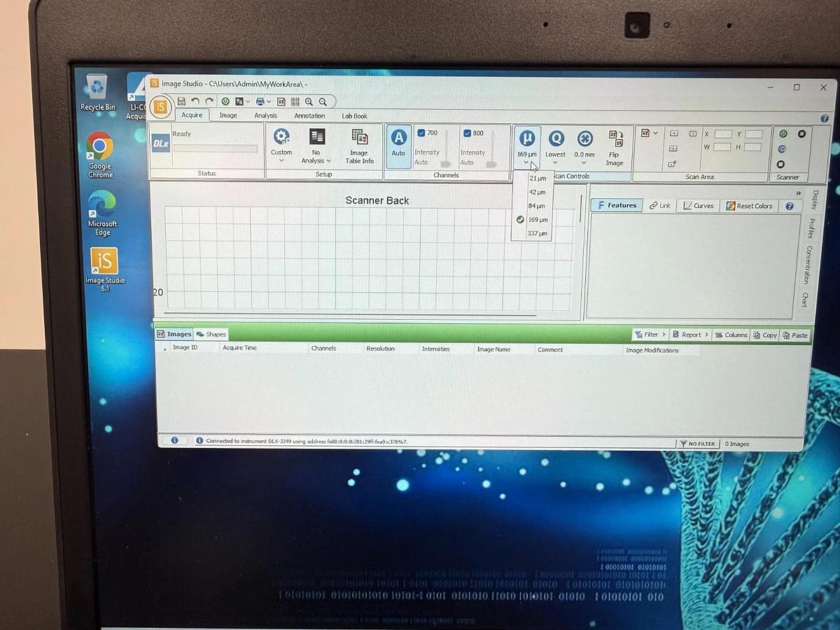
Task: Open the Analysis ribbon tab
Action: click(265, 115)
